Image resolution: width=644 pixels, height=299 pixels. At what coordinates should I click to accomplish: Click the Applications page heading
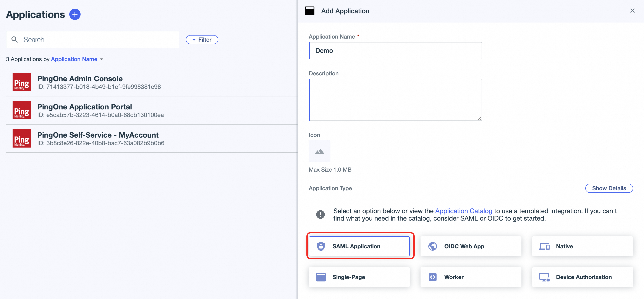coord(36,15)
